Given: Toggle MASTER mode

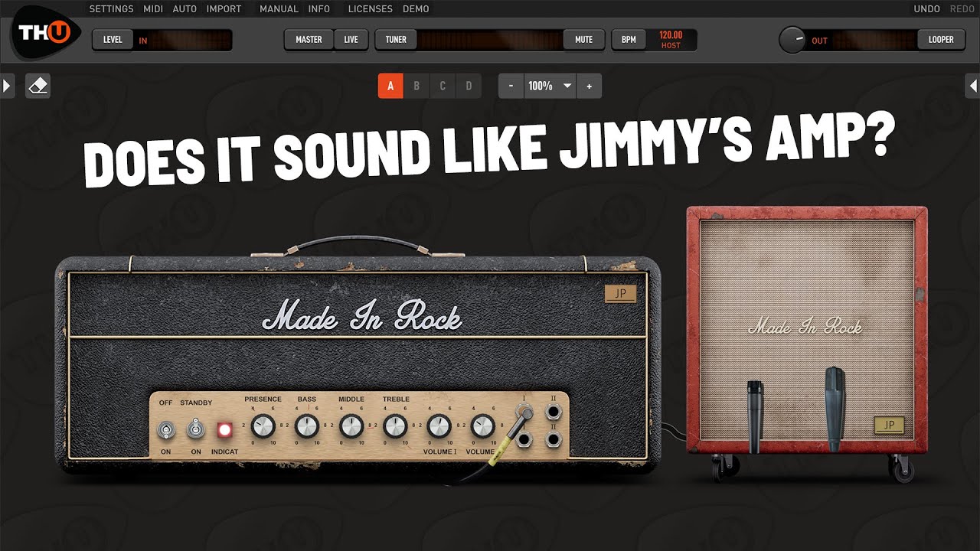Looking at the screenshot, I should pos(309,40).
